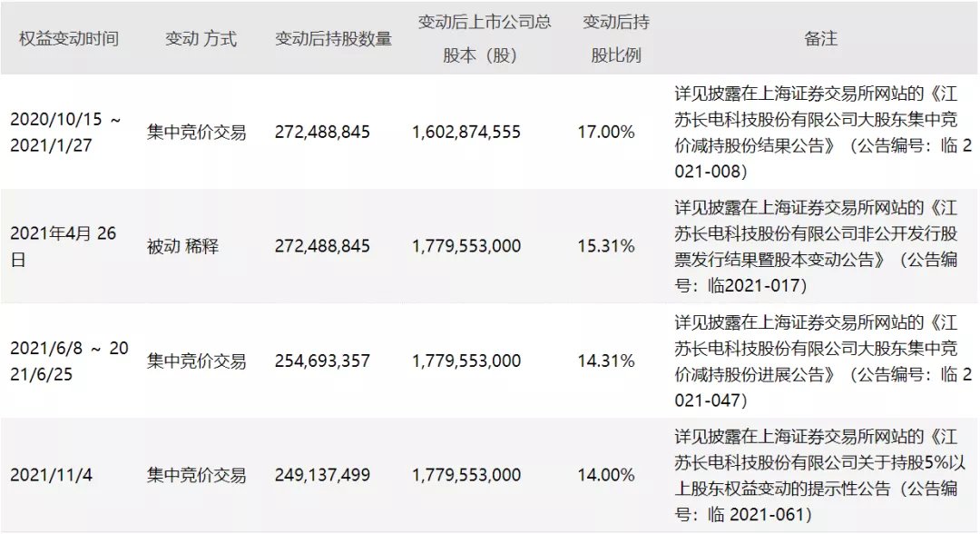Click the shareholding value 254,693,357
This screenshot has height=534, width=980.
click(x=322, y=361)
